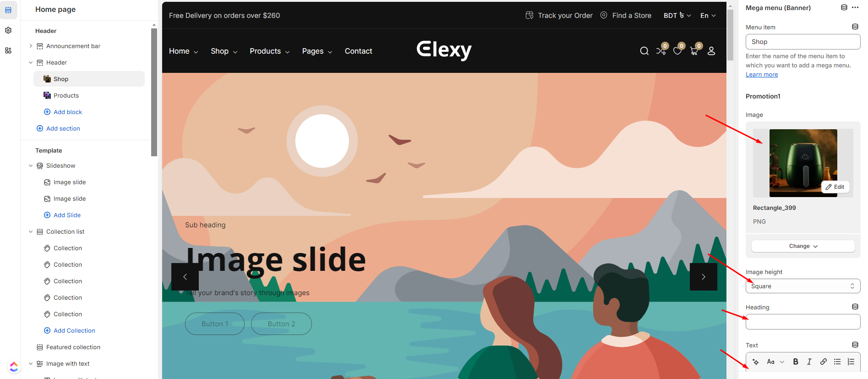Toggle bold formatting in Text editor
Viewport: 868px width, 379px height.
point(796,362)
